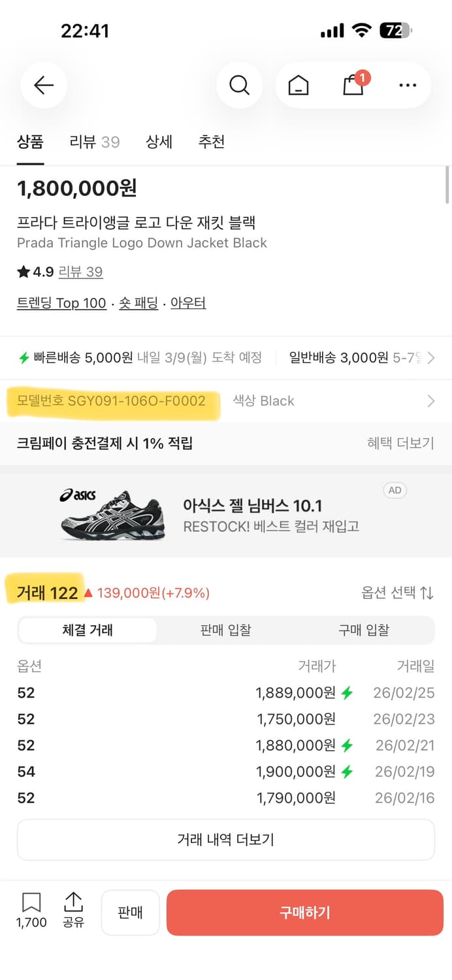Tap the back arrow to leave product page

pos(43,85)
